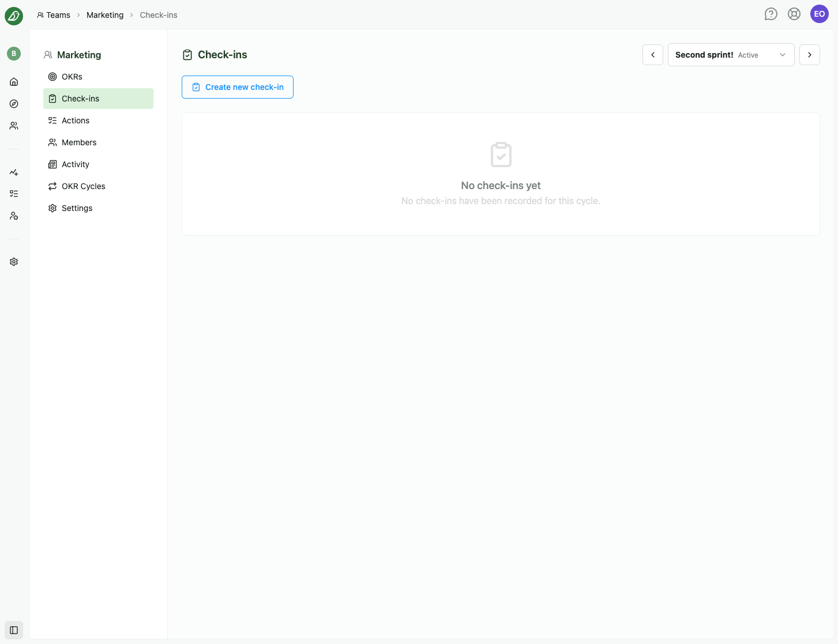Open OKR Cycles in the Marketing menu
Viewport: 838px width, 644px height.
(98, 186)
